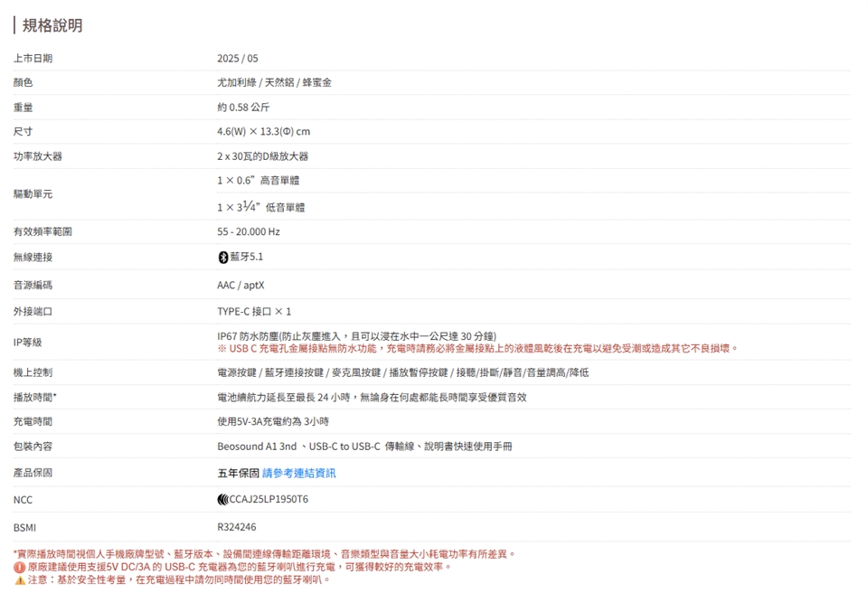Click the 上市日期 row label
Image resolution: width=868 pixels, height=602 pixels.
(33, 59)
